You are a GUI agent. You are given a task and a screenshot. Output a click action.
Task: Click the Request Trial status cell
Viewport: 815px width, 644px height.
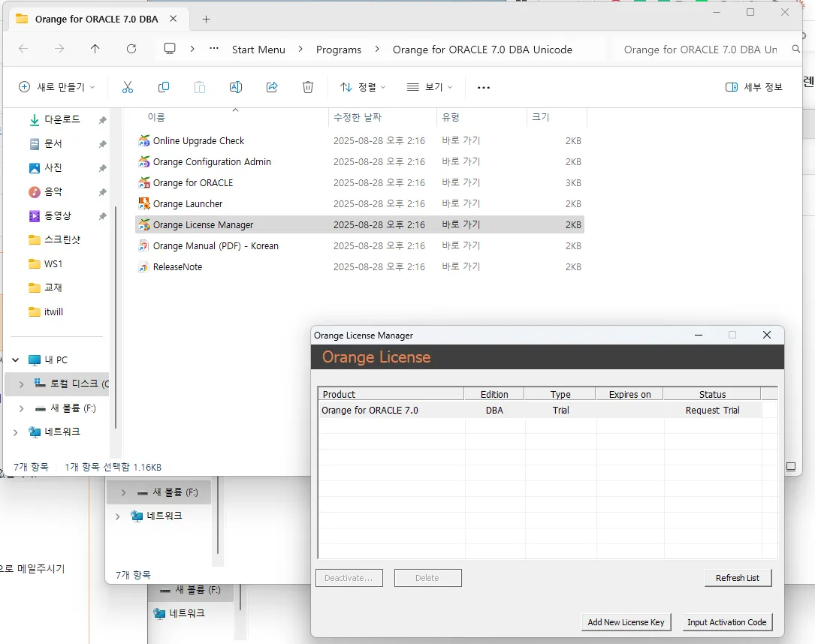(712, 411)
